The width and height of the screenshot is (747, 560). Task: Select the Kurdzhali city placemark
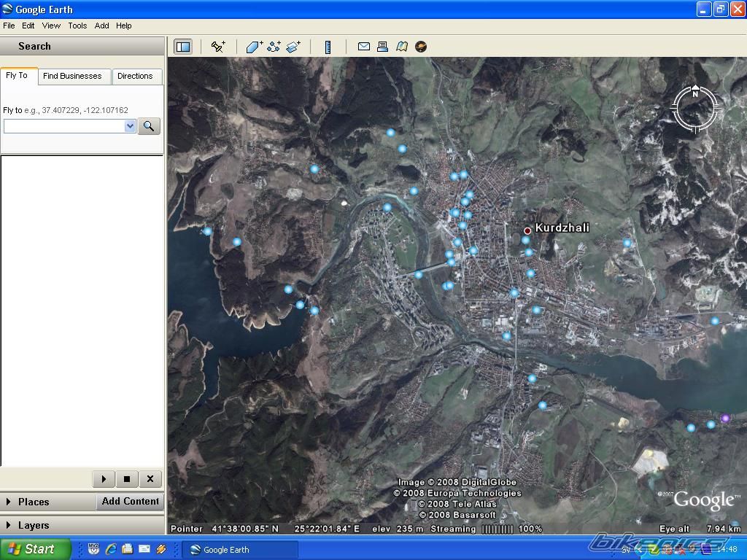point(527,230)
